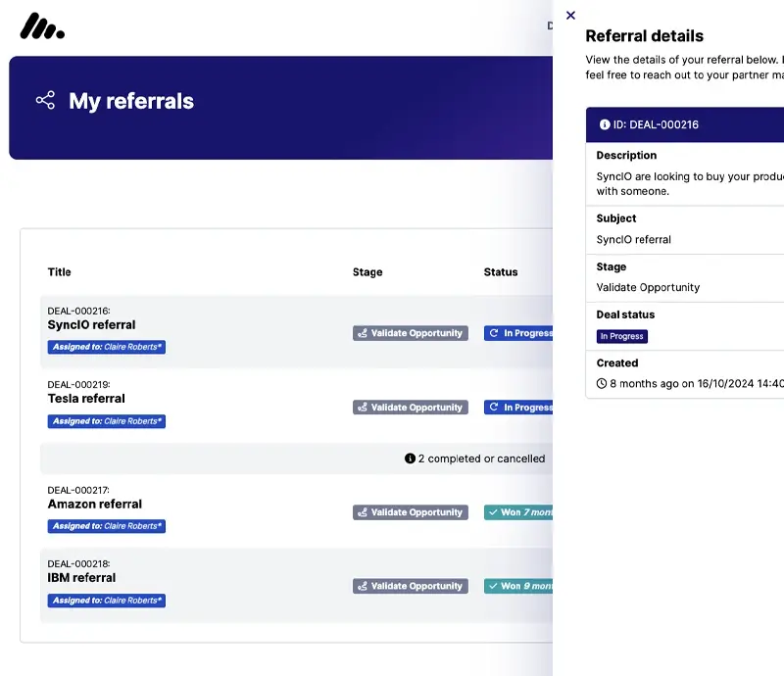Click the share icon beside My referrals
784x676 pixels.
pos(45,101)
